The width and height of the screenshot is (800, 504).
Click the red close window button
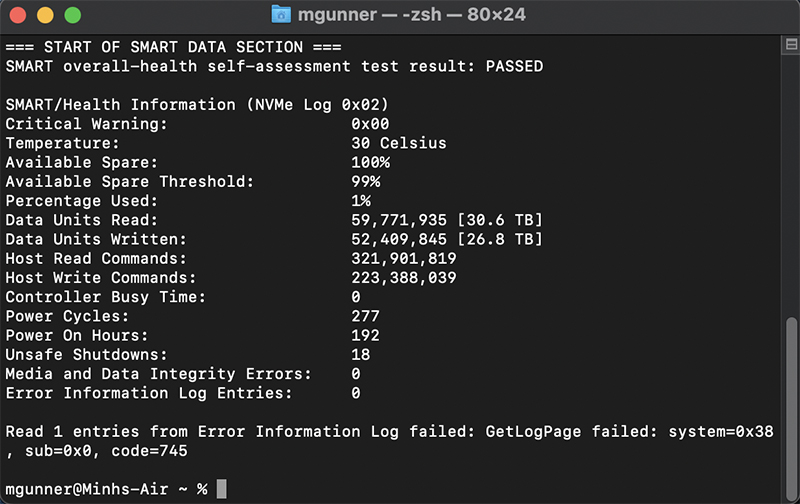[18, 15]
